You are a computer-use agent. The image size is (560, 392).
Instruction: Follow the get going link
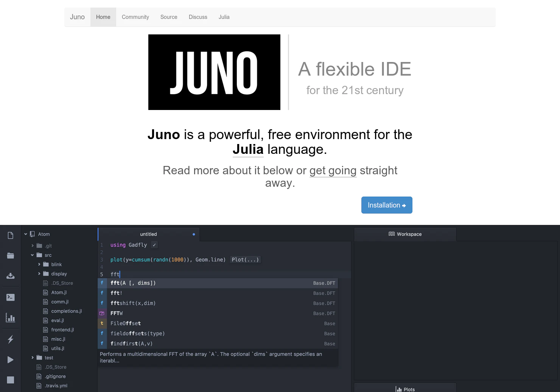(x=333, y=171)
